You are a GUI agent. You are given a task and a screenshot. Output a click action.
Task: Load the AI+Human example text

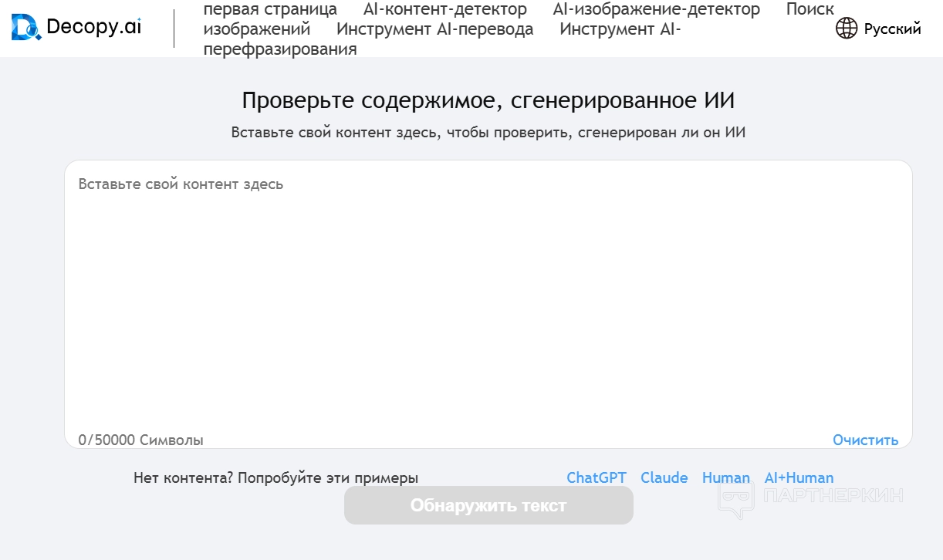click(799, 477)
